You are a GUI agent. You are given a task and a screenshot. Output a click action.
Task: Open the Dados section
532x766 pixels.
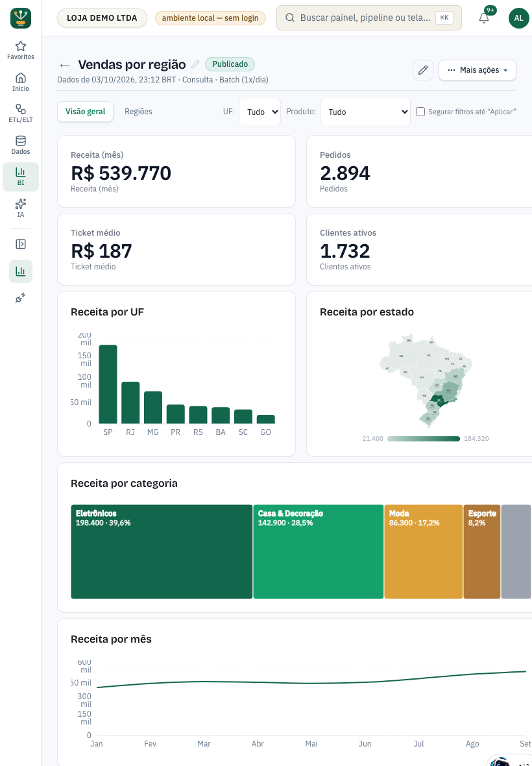coord(21,145)
